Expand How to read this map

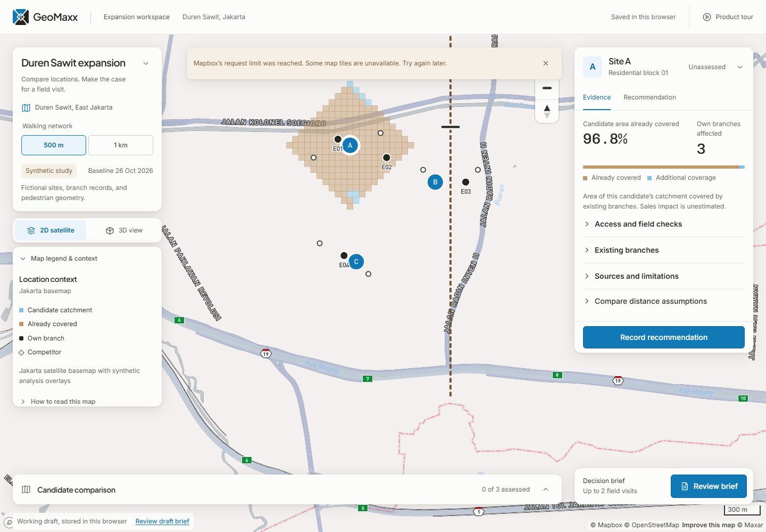point(57,402)
